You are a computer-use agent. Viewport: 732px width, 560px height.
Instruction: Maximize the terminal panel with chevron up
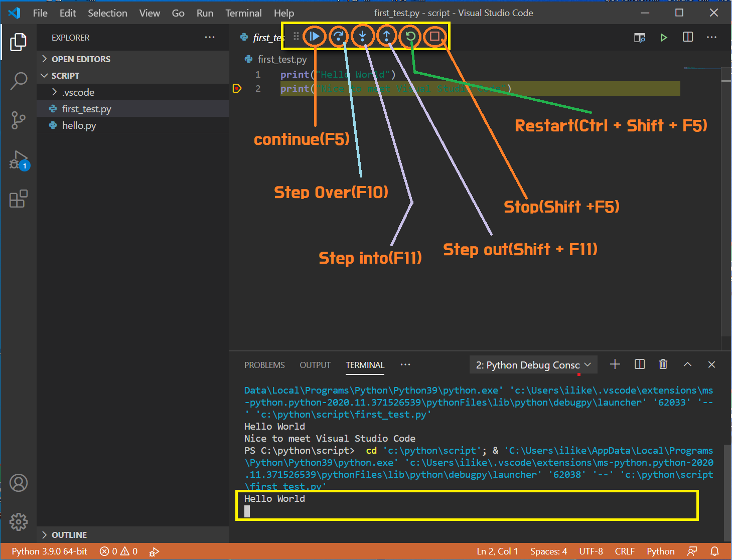[687, 364]
